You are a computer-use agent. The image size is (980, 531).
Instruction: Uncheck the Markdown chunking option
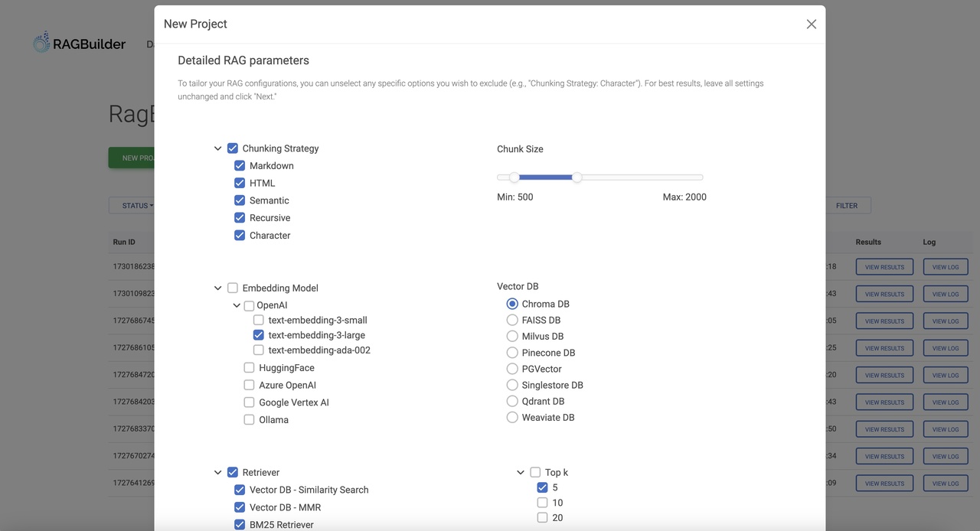pos(240,166)
